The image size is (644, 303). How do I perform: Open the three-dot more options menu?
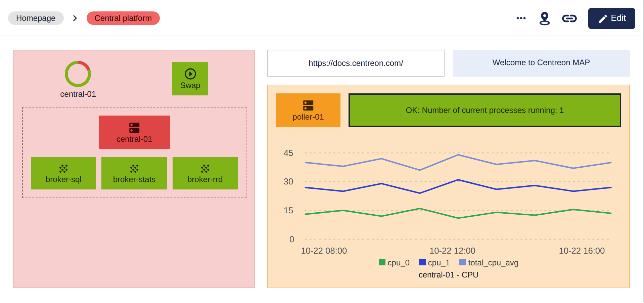(x=521, y=18)
